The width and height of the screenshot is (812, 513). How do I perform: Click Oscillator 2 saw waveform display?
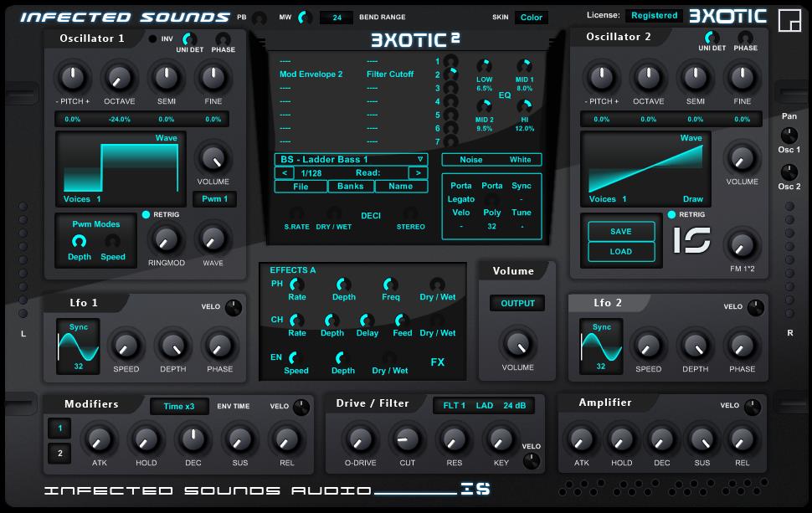pos(645,168)
